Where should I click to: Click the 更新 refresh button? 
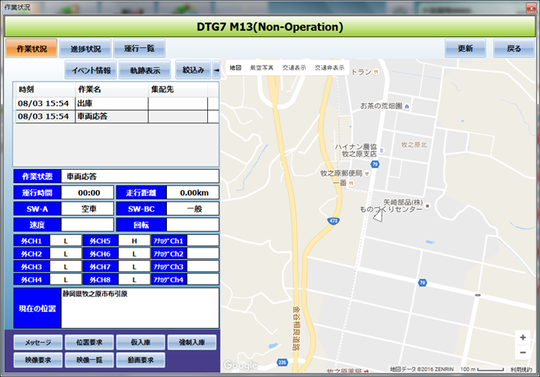click(465, 49)
